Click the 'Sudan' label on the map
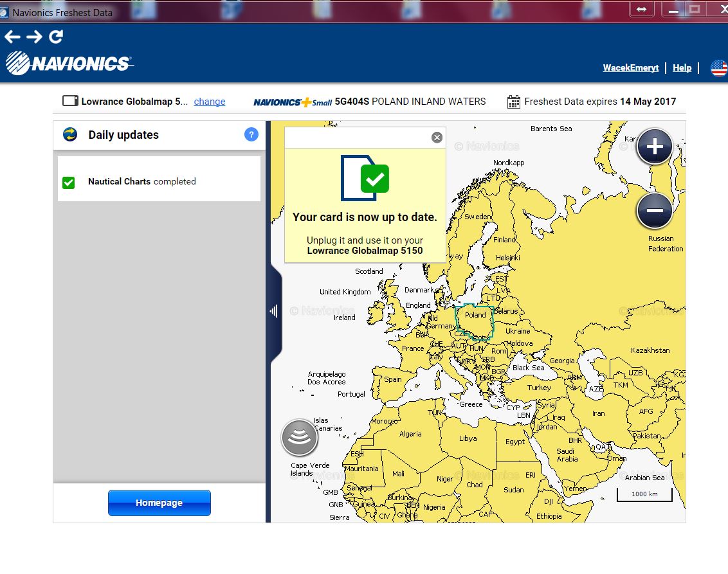 tap(513, 490)
